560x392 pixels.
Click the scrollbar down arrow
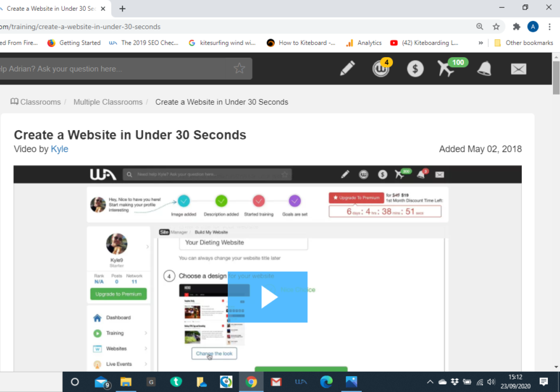(x=556, y=367)
